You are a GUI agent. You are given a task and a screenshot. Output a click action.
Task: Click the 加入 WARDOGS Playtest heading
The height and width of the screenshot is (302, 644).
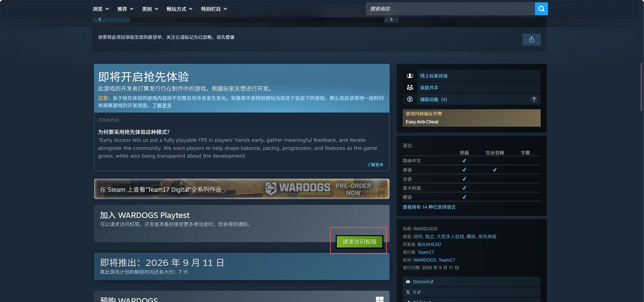click(145, 215)
